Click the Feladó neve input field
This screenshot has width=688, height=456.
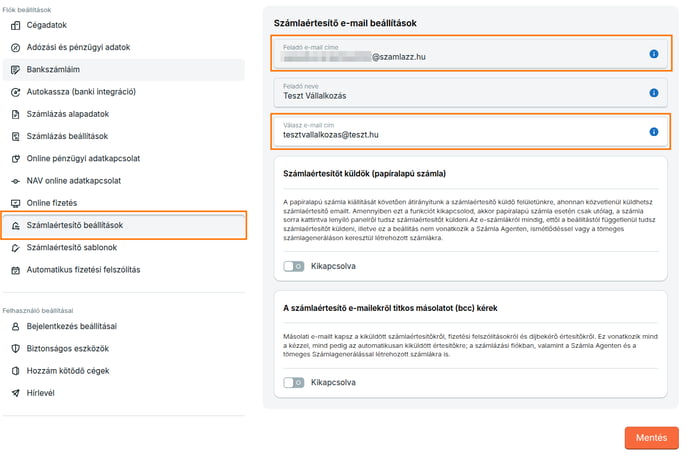pos(470,93)
